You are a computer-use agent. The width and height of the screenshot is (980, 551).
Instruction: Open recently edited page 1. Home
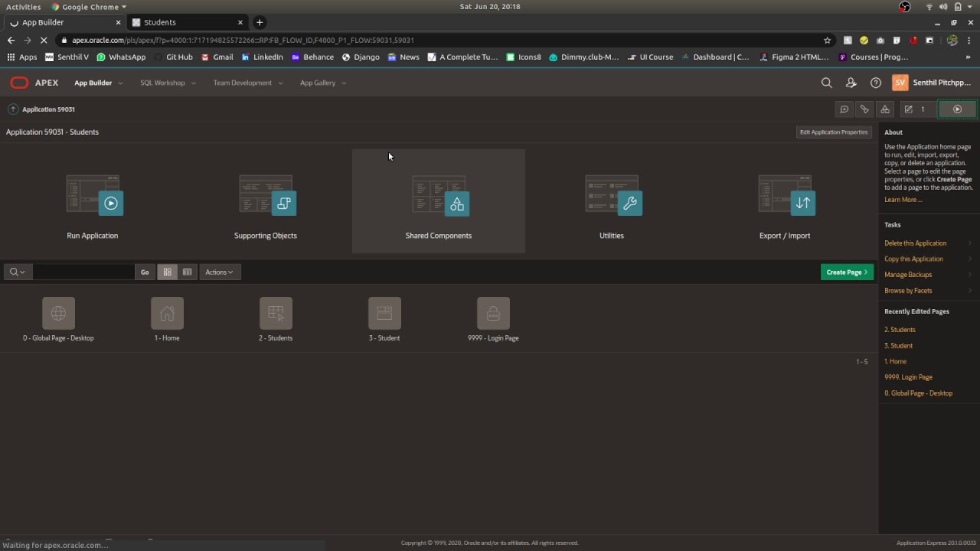(895, 361)
